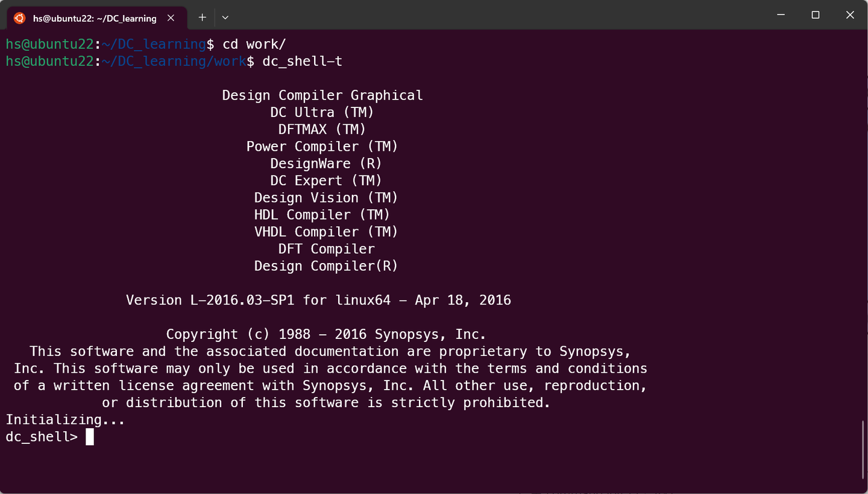
Task: Click the Design Compiler Graphical banner line
Action: (322, 95)
